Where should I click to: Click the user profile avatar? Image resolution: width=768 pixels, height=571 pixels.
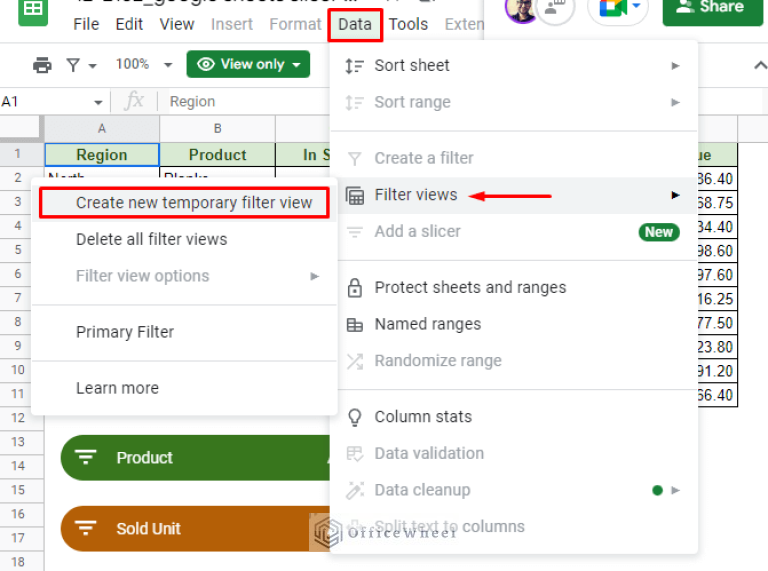(x=521, y=10)
